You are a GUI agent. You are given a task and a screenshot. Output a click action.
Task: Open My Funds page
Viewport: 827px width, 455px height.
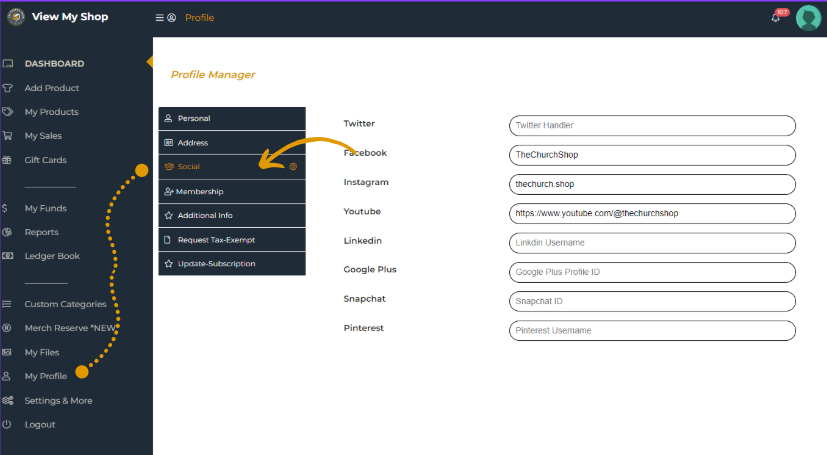tap(45, 208)
